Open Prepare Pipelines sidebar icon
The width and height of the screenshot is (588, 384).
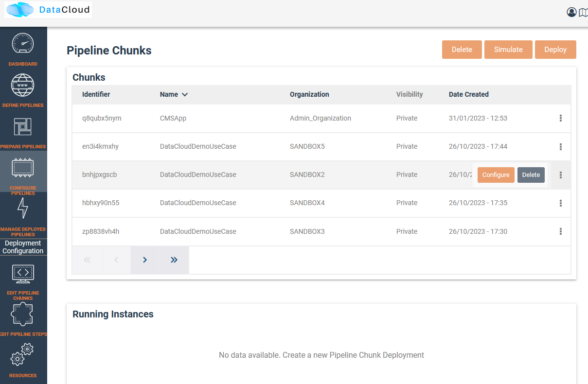23,126
